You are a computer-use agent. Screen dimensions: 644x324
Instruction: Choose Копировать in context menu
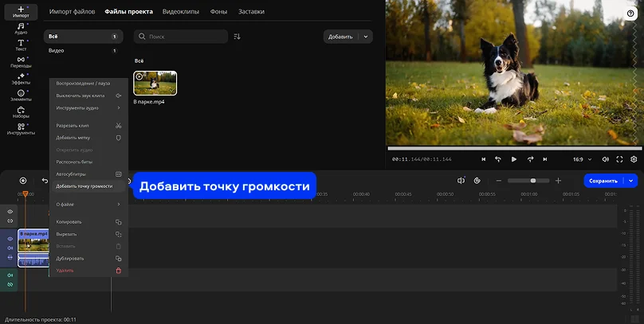pos(88,222)
